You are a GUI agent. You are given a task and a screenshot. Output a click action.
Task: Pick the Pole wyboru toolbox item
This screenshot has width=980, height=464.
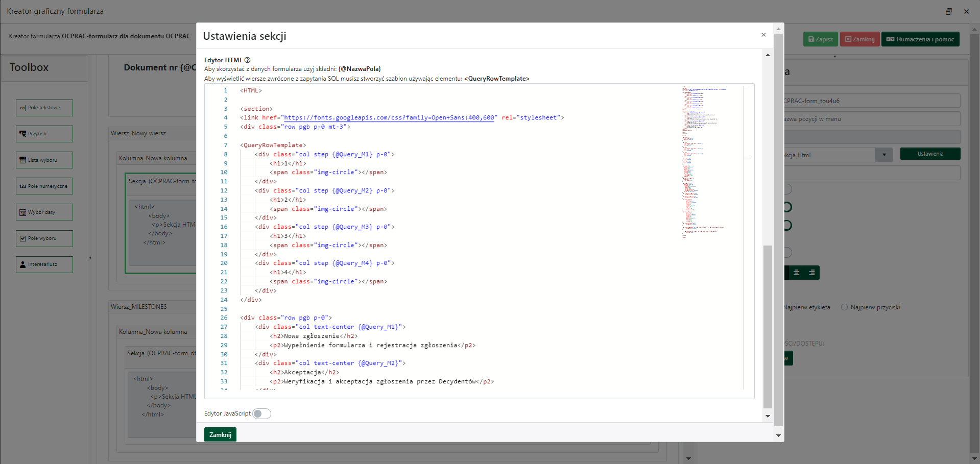point(44,238)
